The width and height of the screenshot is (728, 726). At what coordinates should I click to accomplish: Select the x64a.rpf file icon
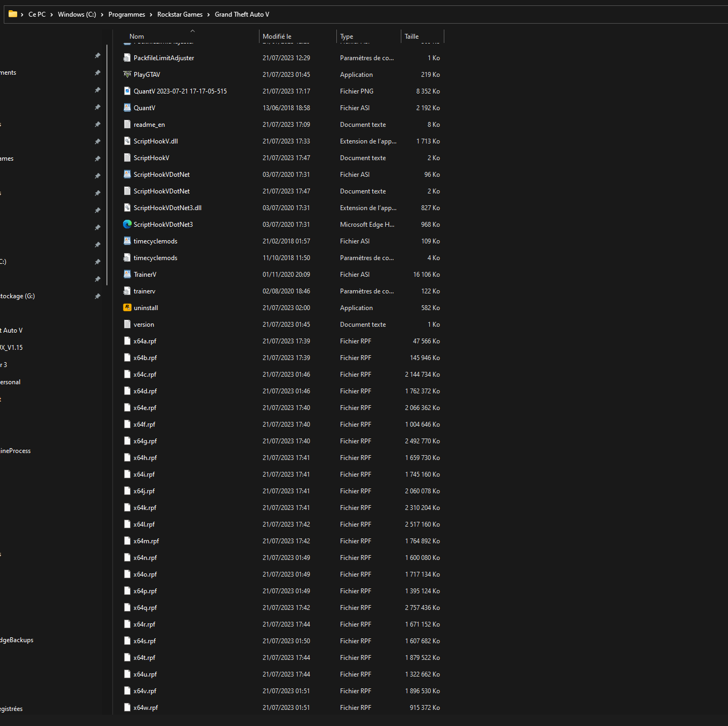tap(127, 341)
